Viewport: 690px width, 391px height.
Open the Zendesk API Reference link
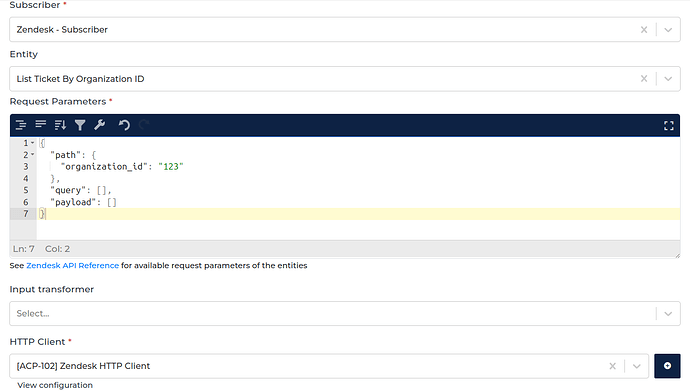tap(73, 266)
